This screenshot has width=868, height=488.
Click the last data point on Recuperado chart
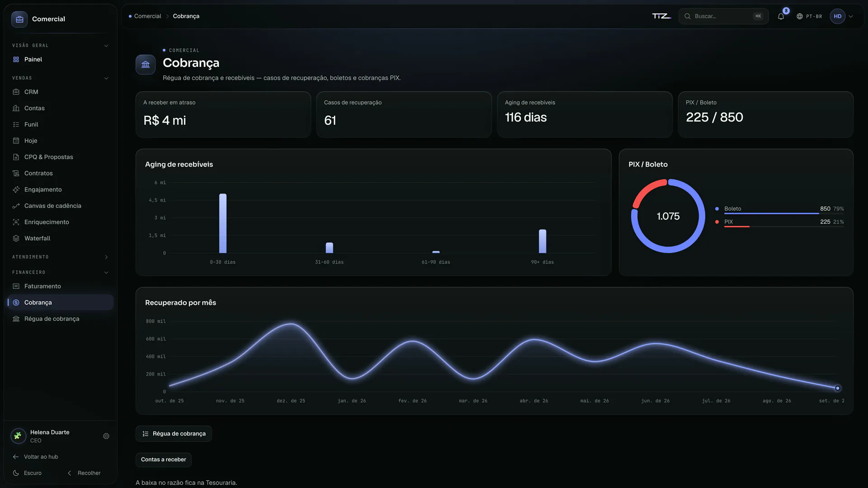(838, 388)
